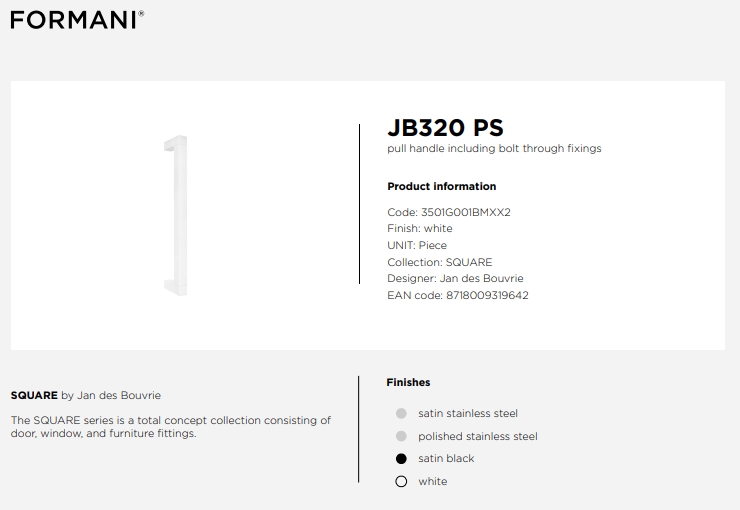Screen dimensions: 740x510
Task: Click the 'satin stainless steel' label
Action: click(x=468, y=414)
